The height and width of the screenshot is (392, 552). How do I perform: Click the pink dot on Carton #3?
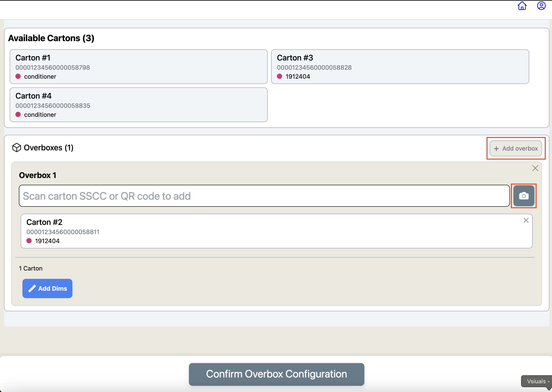(280, 76)
